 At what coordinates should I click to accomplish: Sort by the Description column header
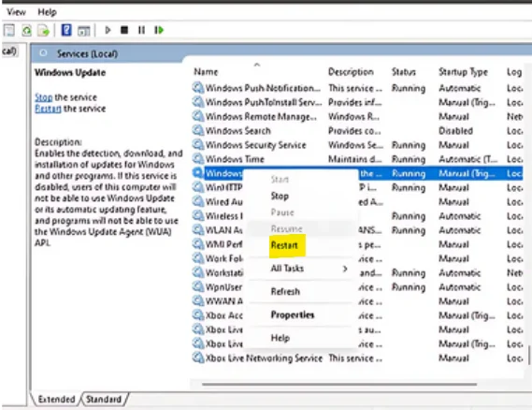click(x=351, y=72)
